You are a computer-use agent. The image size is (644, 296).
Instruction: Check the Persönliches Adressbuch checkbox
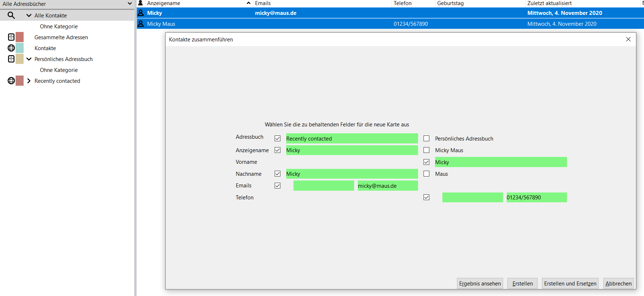[426, 138]
